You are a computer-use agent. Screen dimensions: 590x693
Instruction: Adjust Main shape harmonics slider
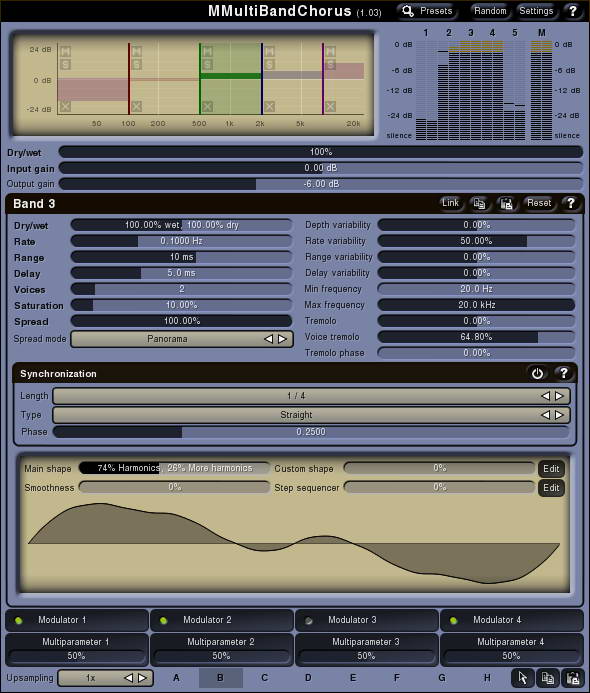point(175,468)
